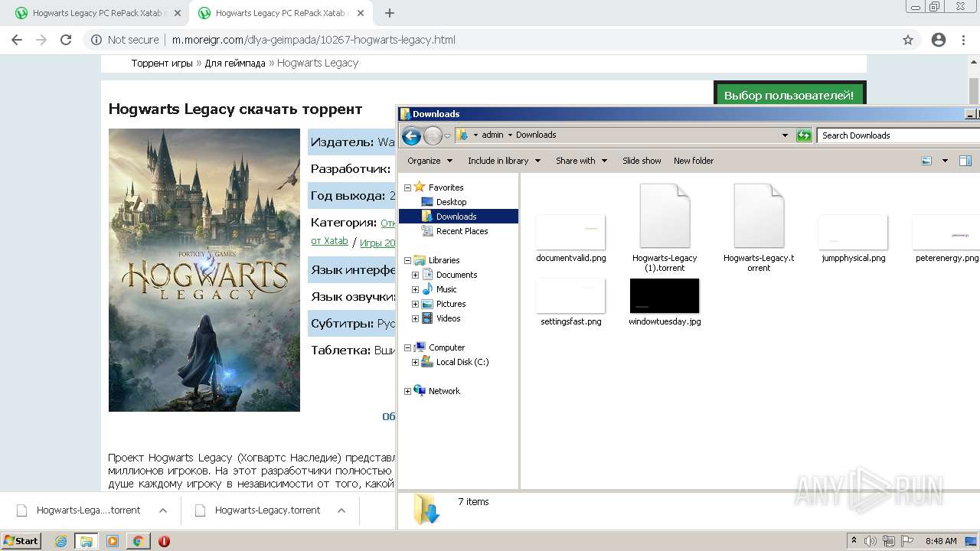
Task: Open the Organize dropdown menu
Action: 430,161
